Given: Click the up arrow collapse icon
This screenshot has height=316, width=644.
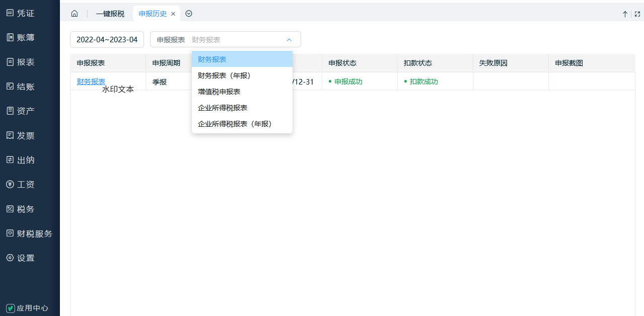Looking at the screenshot, I should coord(625,14).
